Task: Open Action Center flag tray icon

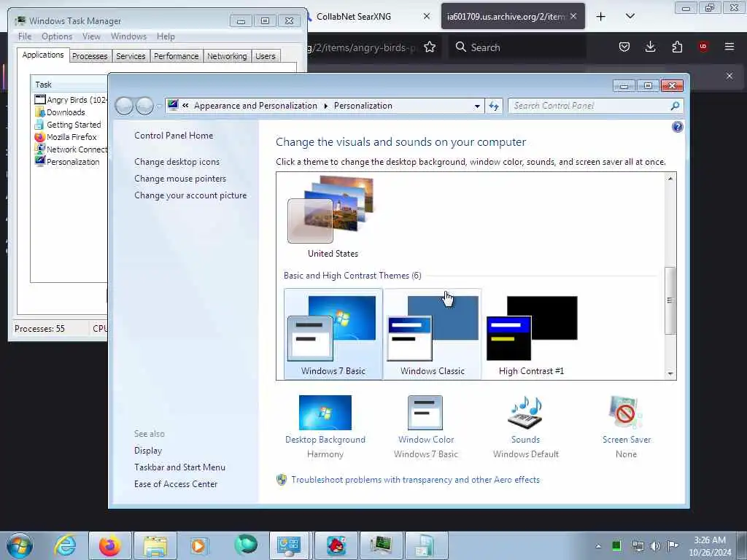Action: (672, 545)
